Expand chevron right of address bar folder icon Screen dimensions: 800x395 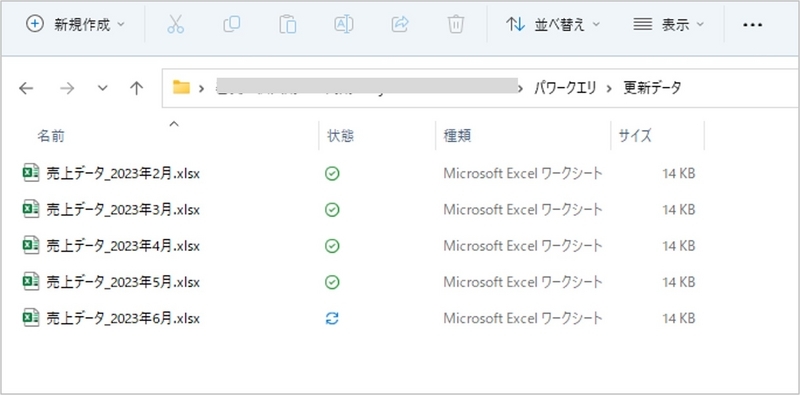[202, 89]
